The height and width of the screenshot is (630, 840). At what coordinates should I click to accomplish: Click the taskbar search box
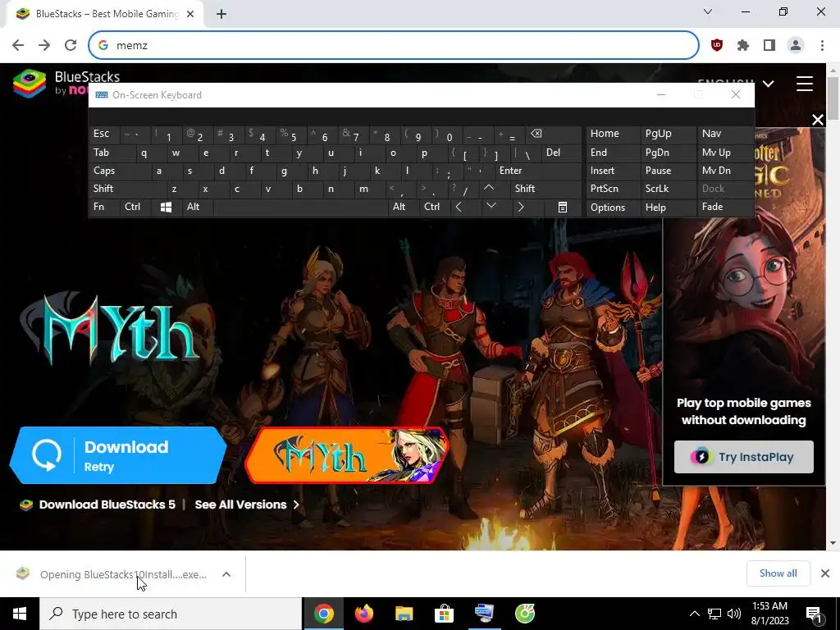(171, 614)
